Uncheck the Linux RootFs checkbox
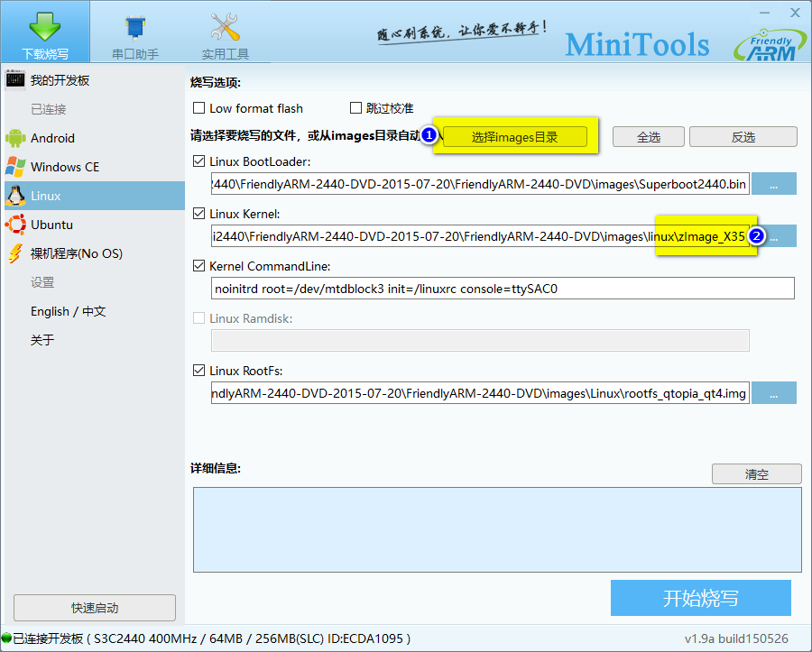 pos(198,371)
